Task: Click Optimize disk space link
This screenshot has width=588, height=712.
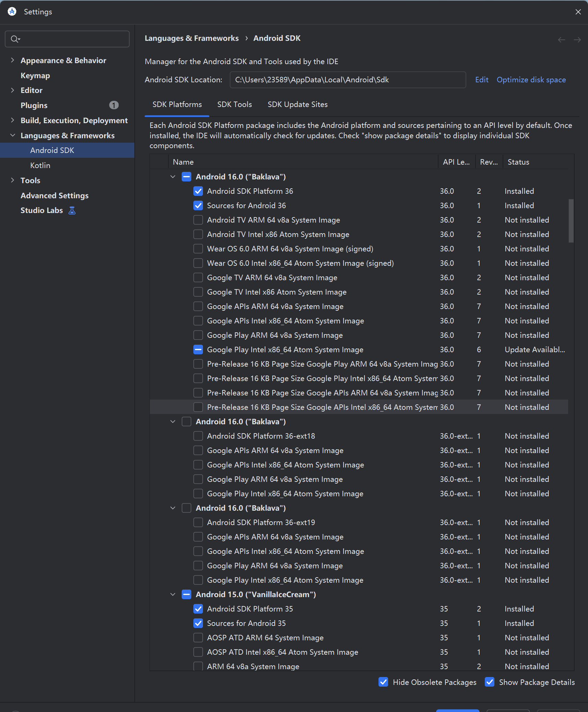Action: tap(531, 80)
